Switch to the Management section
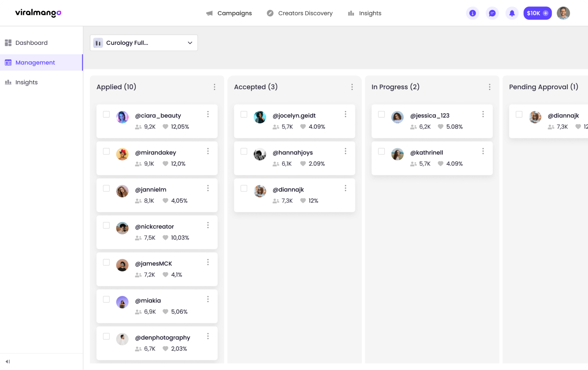This screenshot has width=588, height=370. [35, 62]
